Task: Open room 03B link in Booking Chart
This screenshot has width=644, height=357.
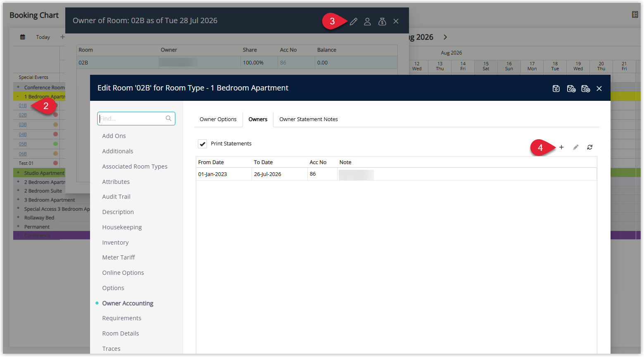Action: pyautogui.click(x=23, y=125)
